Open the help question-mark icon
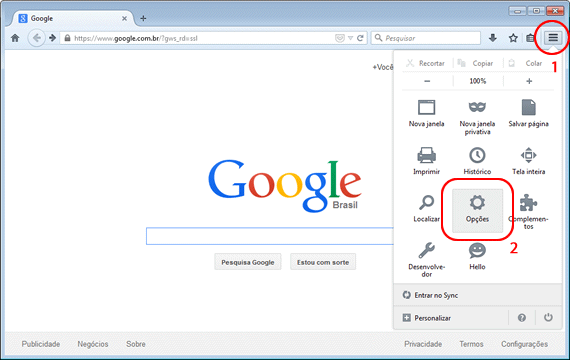 point(522,318)
